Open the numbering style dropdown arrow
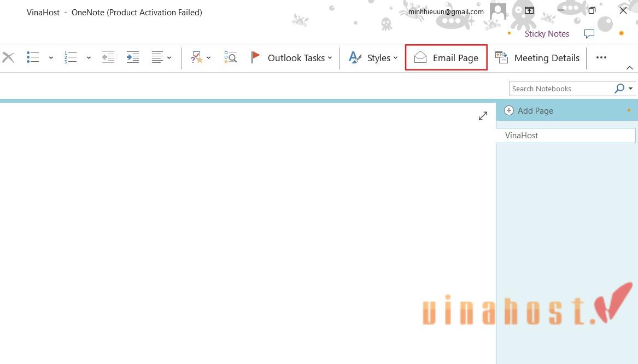 (89, 58)
